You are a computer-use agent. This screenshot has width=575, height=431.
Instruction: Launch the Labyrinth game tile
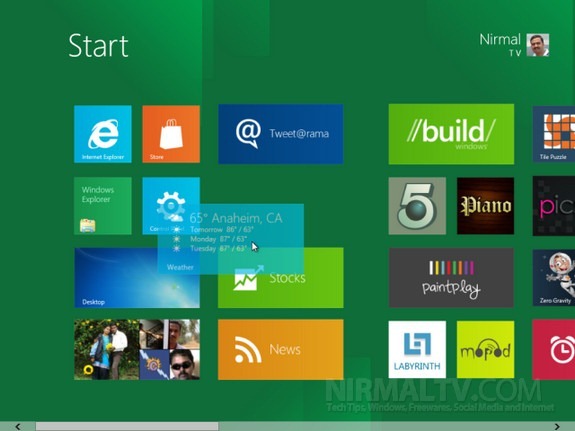tap(417, 349)
